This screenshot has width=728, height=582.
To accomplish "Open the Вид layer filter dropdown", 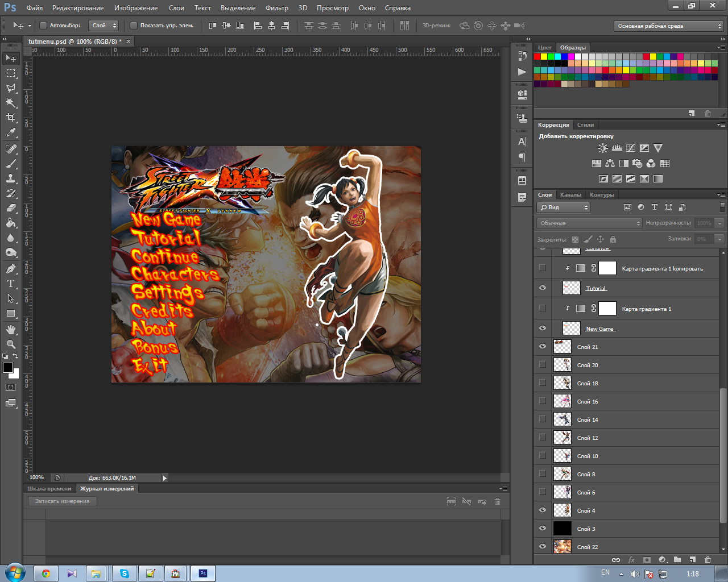I will pyautogui.click(x=564, y=207).
